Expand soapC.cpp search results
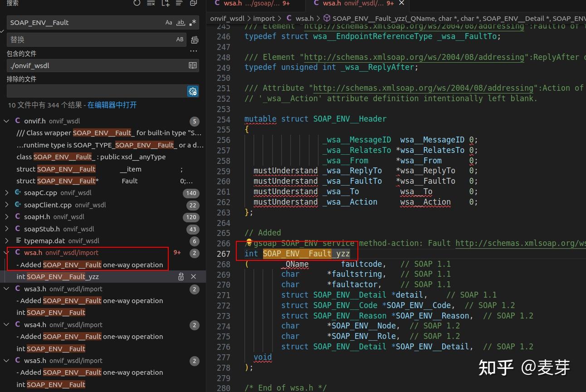The height and width of the screenshot is (392, 586). click(7, 193)
